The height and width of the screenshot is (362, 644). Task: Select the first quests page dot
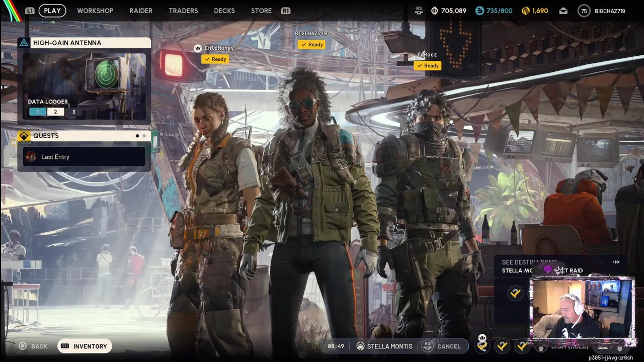137,136
